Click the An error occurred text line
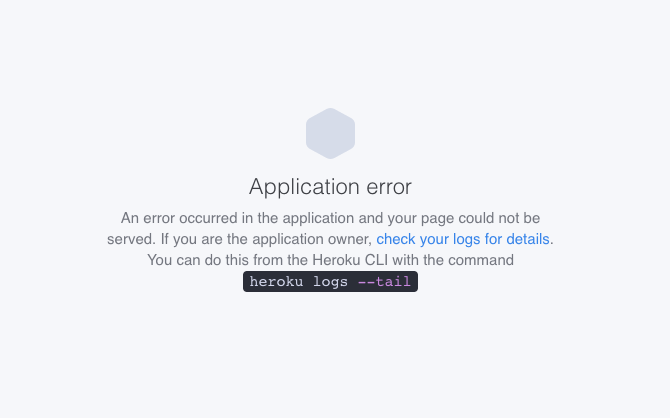Image resolution: width=670 pixels, height=418 pixels. (330, 218)
